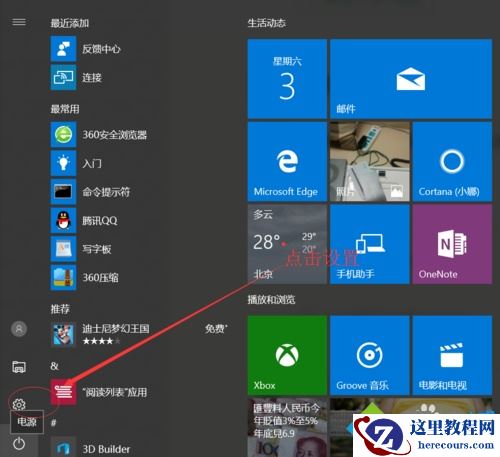Click the "阅读列表"应用 label
Viewport: 500px width, 457px height.
(x=115, y=392)
